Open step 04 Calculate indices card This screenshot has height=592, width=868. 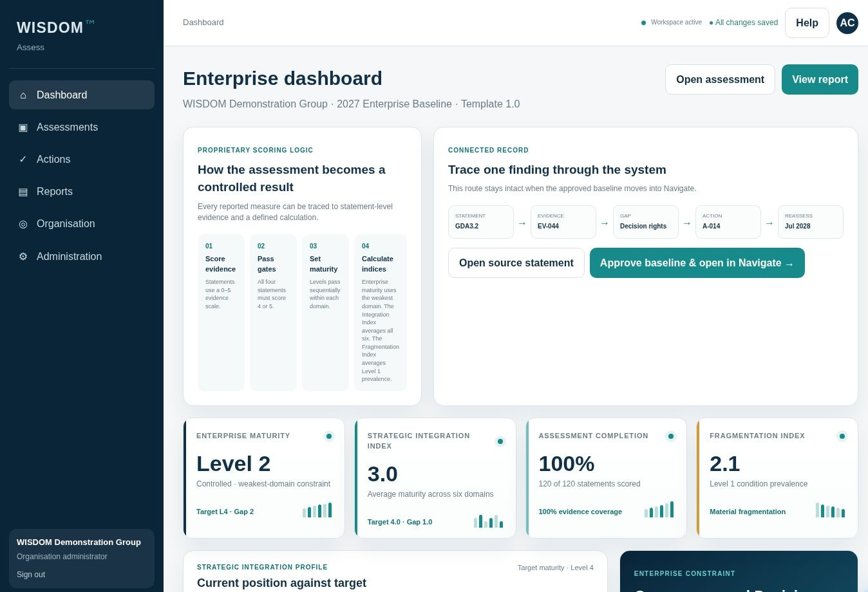pos(381,313)
